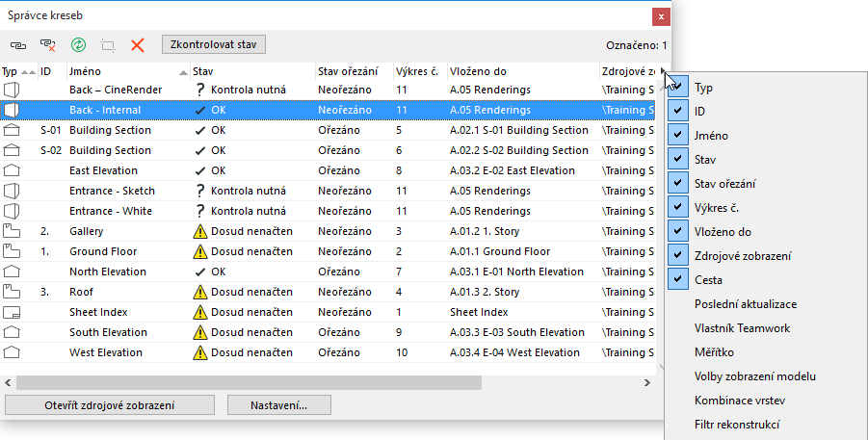Screen dimensions: 868x440
Task: Click the Sheet Index type icon
Action: 12,313
